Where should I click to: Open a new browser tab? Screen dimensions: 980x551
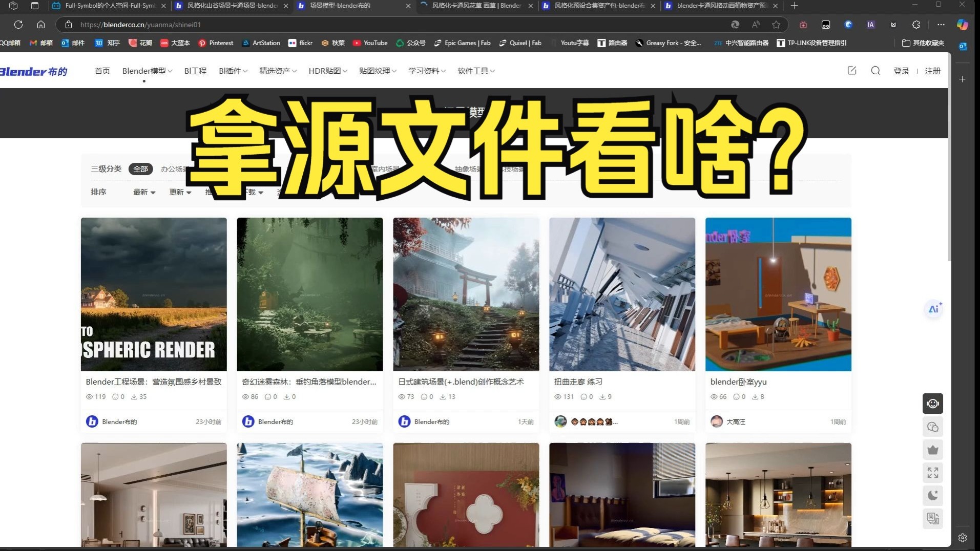794,6
